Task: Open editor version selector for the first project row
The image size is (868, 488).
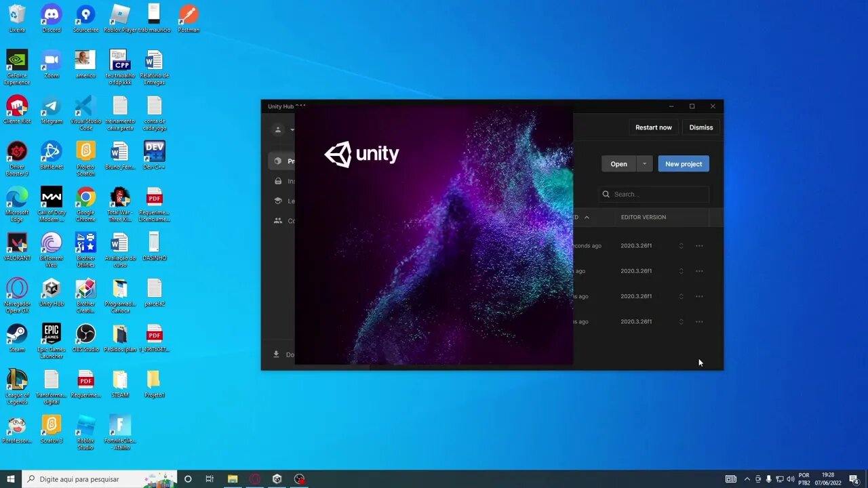Action: 681,246
